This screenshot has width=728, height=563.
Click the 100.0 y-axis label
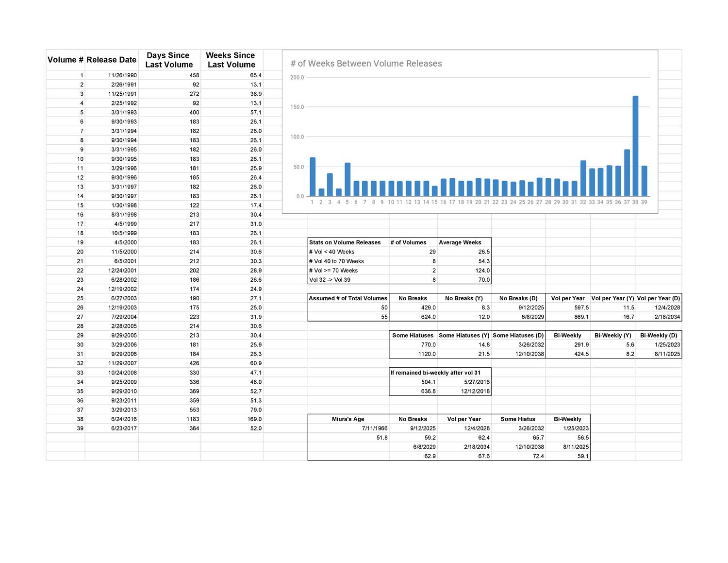click(297, 137)
